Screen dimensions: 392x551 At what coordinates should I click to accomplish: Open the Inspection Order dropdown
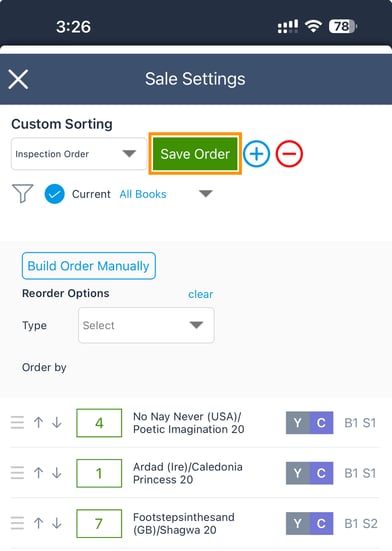[x=79, y=154]
